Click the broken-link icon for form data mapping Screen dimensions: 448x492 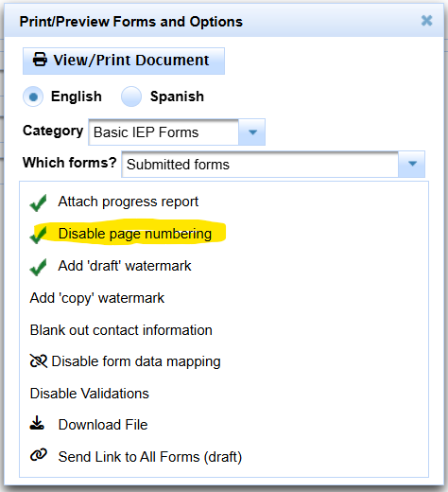point(39,360)
